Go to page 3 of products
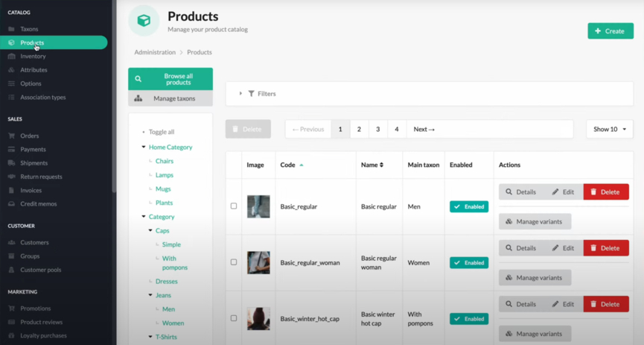This screenshot has height=345, width=644. [377, 129]
